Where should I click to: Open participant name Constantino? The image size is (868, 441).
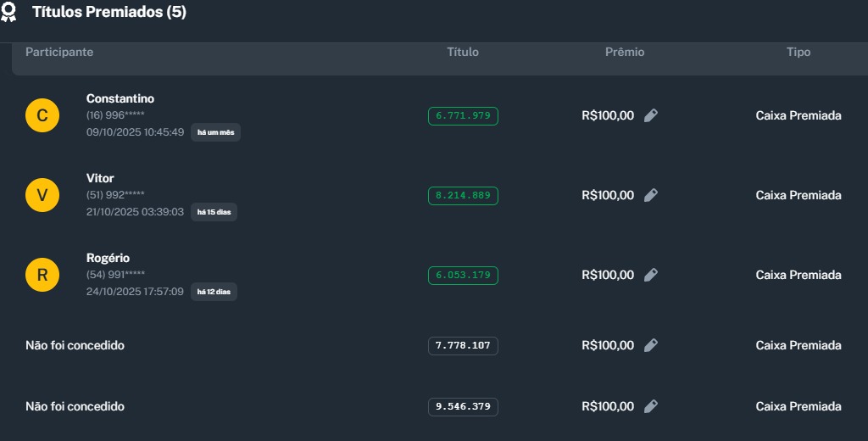[120, 98]
